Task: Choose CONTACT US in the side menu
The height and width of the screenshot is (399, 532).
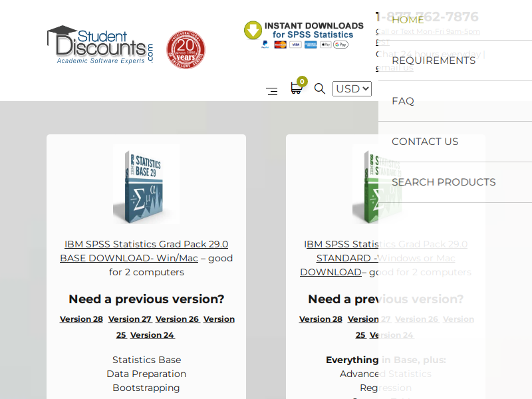Action: 425,142
